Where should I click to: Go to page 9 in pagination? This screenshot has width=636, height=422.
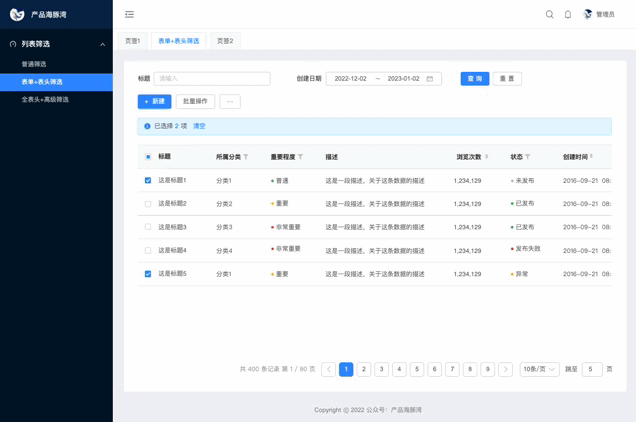[488, 369]
